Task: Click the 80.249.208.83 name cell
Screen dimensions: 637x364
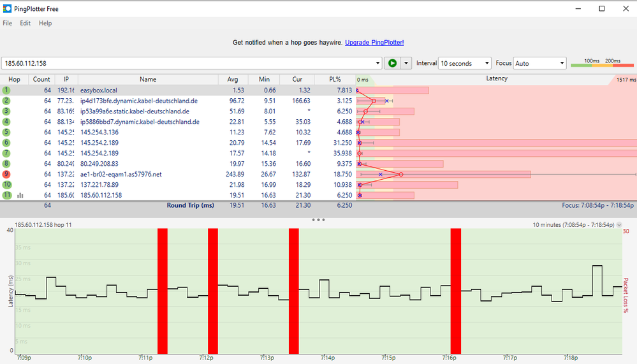Action: tap(99, 164)
